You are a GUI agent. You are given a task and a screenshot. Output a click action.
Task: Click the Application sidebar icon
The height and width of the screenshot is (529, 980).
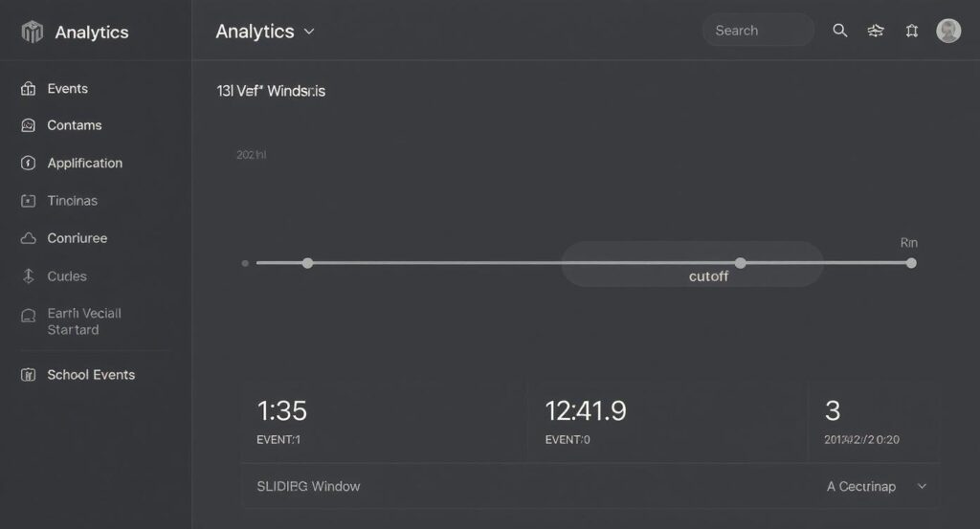click(28, 163)
